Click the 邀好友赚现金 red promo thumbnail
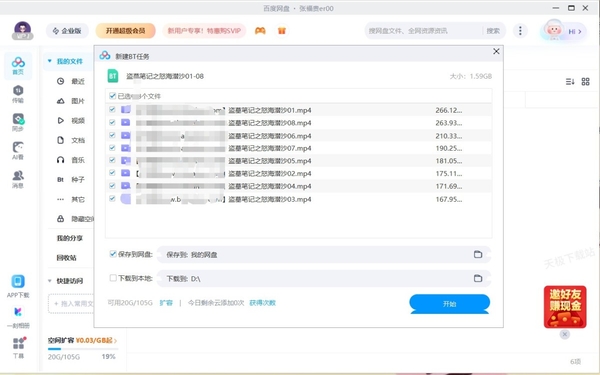 coord(565,307)
